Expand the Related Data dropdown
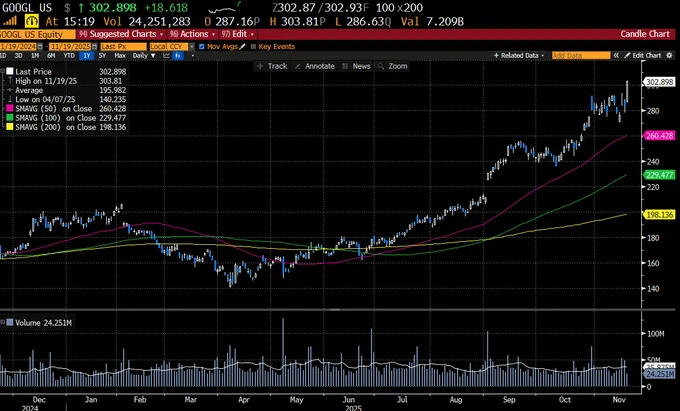Viewport: 680px width, 411px height. coord(519,55)
